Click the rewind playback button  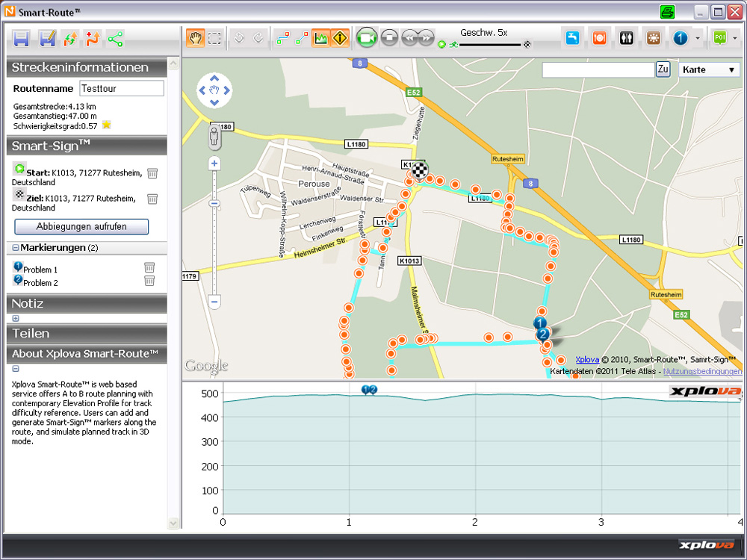[x=409, y=37]
